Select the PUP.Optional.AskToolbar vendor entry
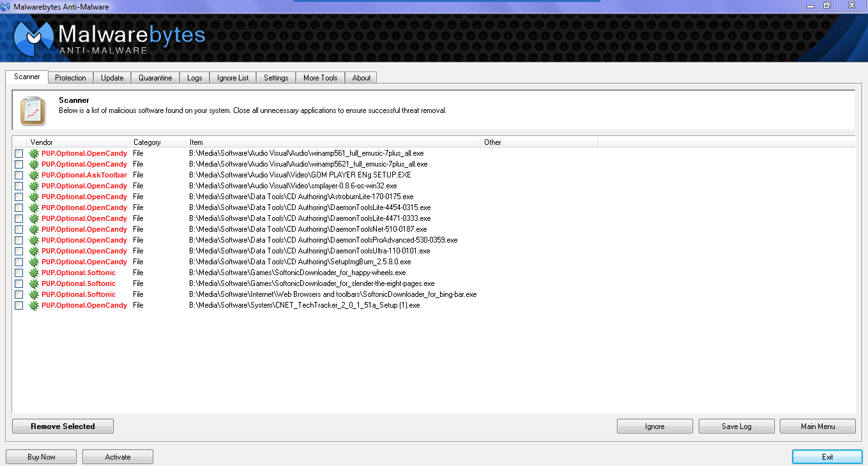Viewport: 868px width, 466px height. pos(84,175)
